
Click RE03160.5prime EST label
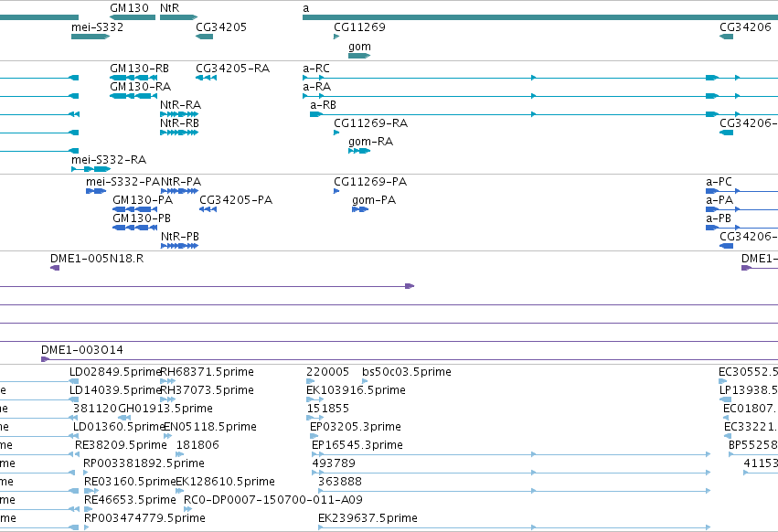point(130,482)
